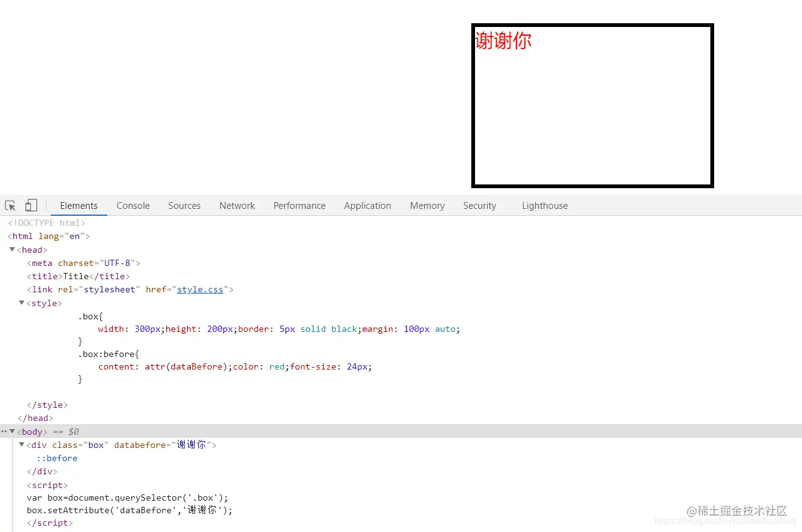The image size is (802, 532).
Task: Select the title element node
Action: [78, 276]
